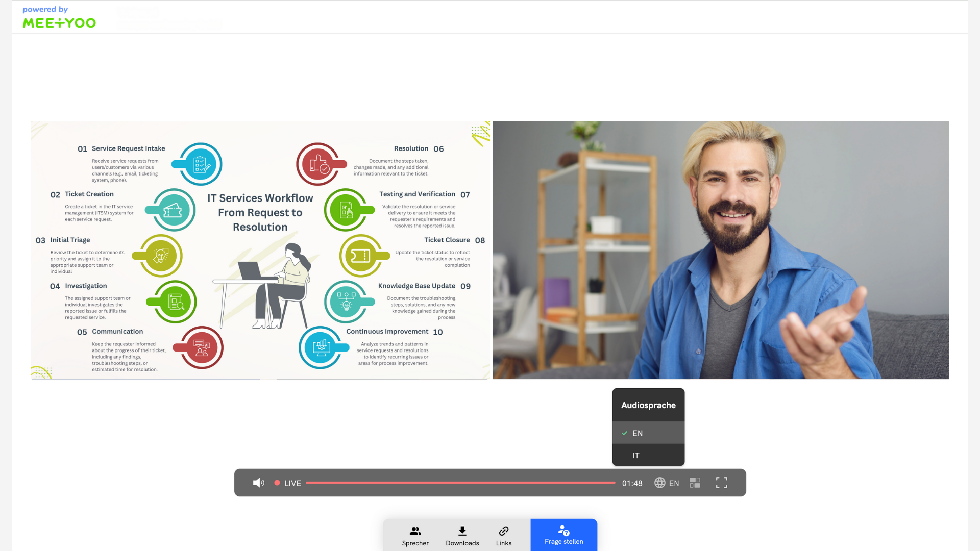The height and width of the screenshot is (551, 980).
Task: Open the Sprecher panel via the people icon
Action: [x=415, y=531]
